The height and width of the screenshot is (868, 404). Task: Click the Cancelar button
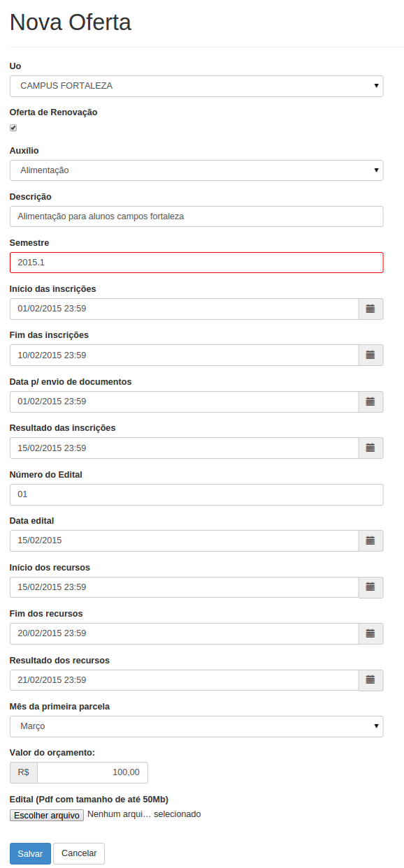pyautogui.click(x=79, y=854)
